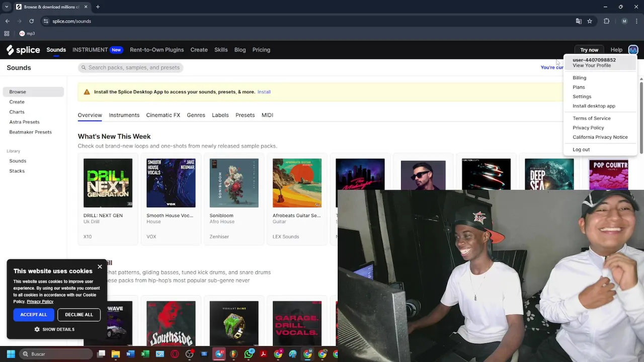Click the search magnifier icon in sounds search
Viewport: 644px width, 362px height.
pos(83,67)
